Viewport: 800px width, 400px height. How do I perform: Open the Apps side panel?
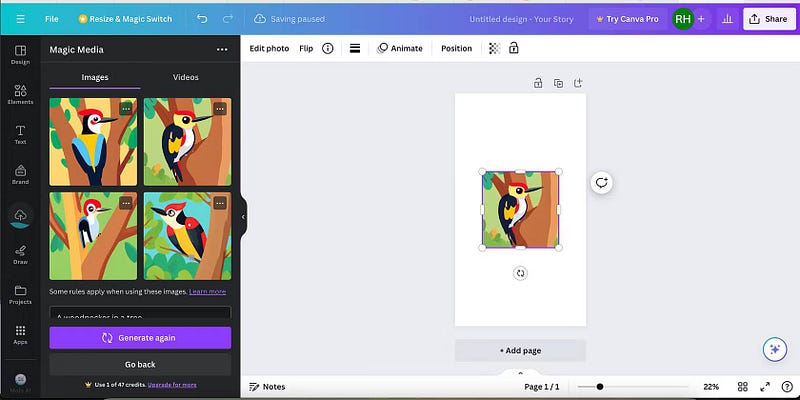tap(20, 335)
